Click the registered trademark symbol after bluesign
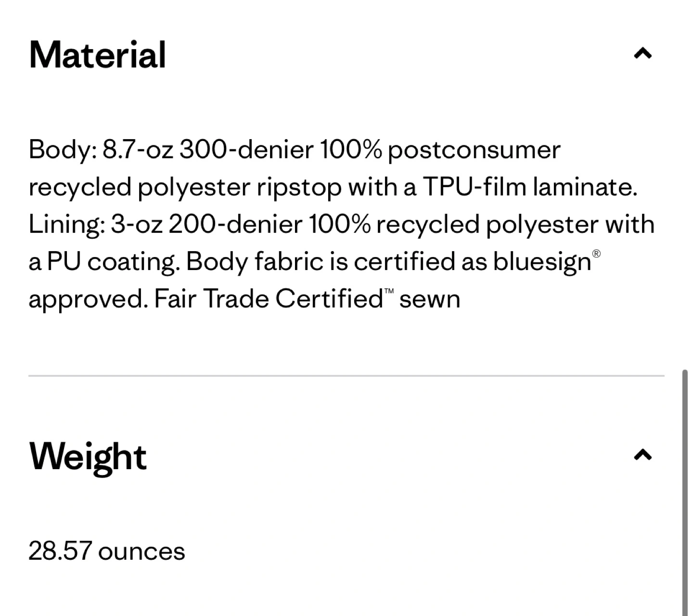This screenshot has width=693, height=616. click(x=596, y=254)
